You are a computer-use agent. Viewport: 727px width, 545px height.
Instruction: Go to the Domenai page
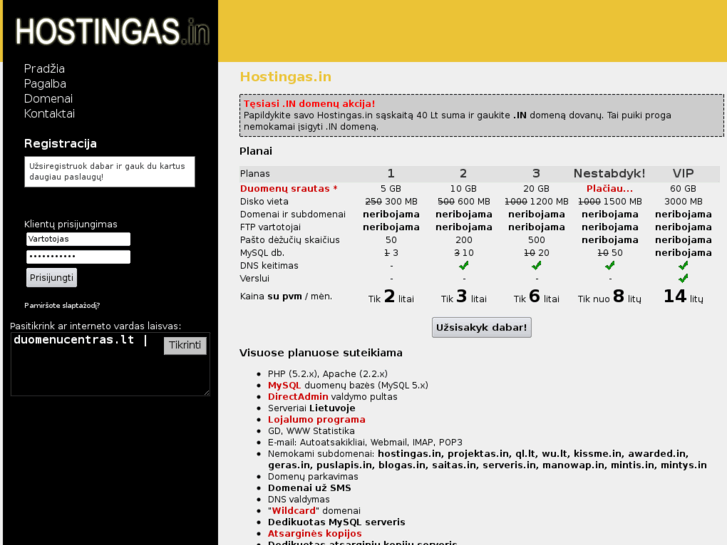[48, 99]
